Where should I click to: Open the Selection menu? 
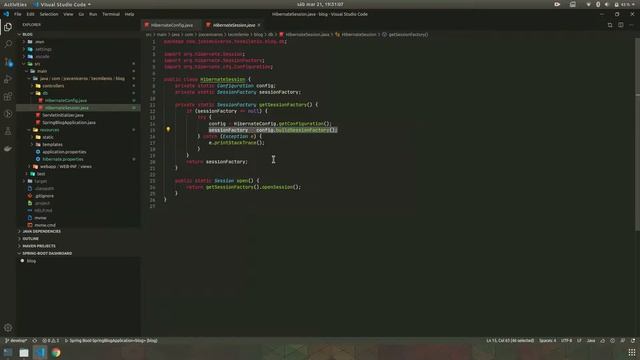[49, 14]
